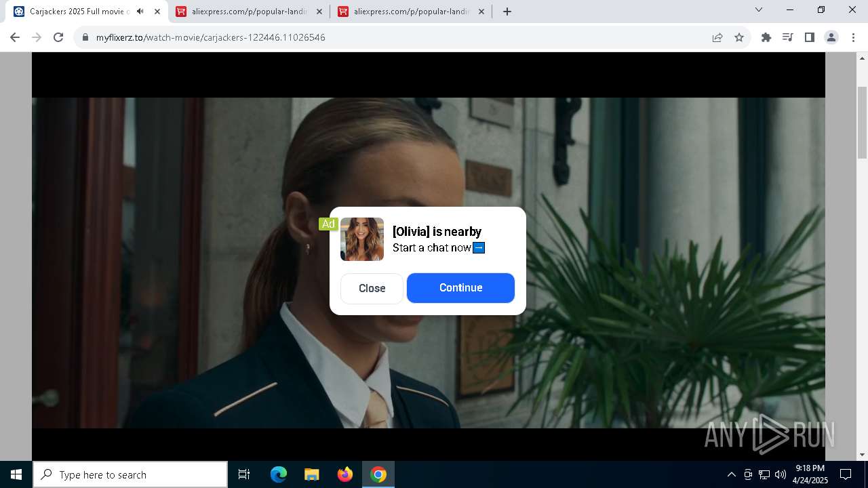
Task: Show hidden system tray icons
Action: click(732, 474)
